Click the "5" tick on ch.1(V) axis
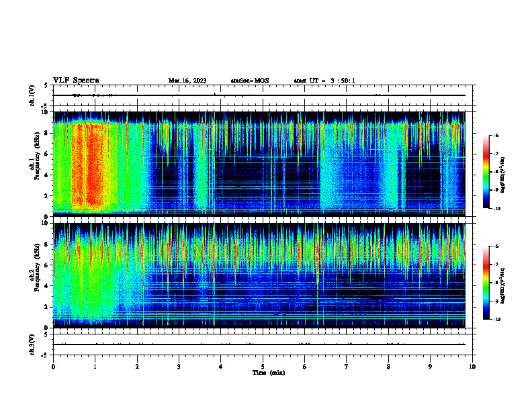This screenshot has height=411, width=532. coord(46,85)
